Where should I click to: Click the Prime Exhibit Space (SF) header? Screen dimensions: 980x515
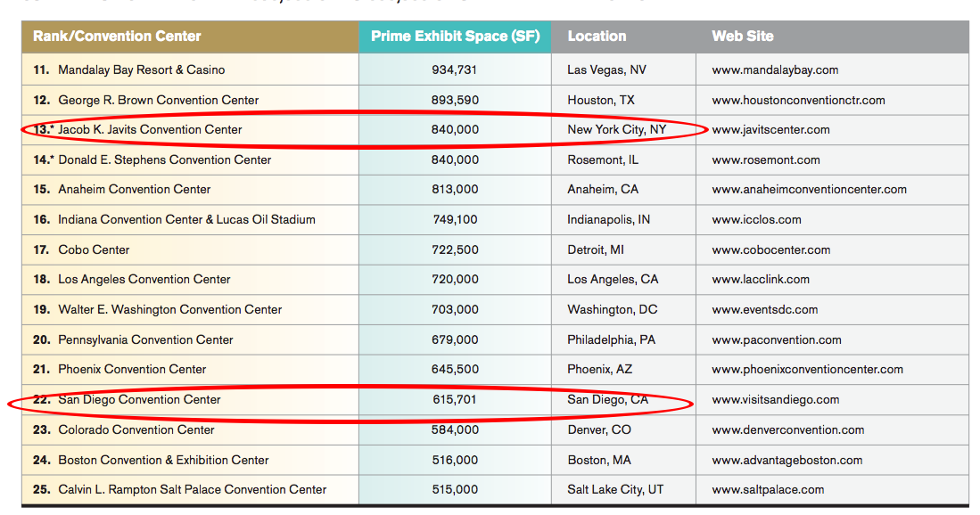(455, 37)
